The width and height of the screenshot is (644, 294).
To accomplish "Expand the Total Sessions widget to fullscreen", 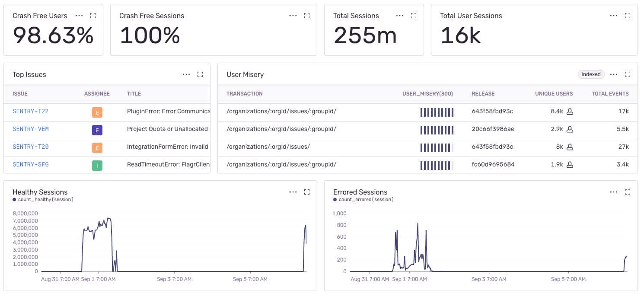I will pyautogui.click(x=414, y=16).
